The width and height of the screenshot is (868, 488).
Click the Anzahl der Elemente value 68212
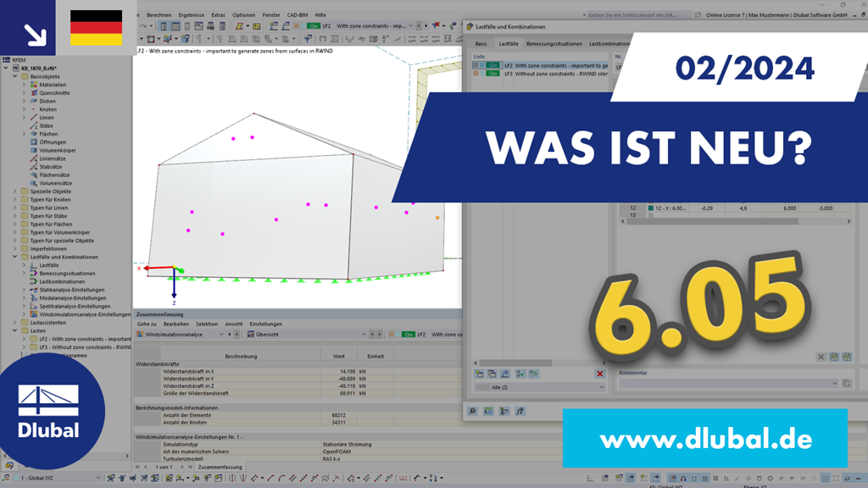[x=339, y=415]
